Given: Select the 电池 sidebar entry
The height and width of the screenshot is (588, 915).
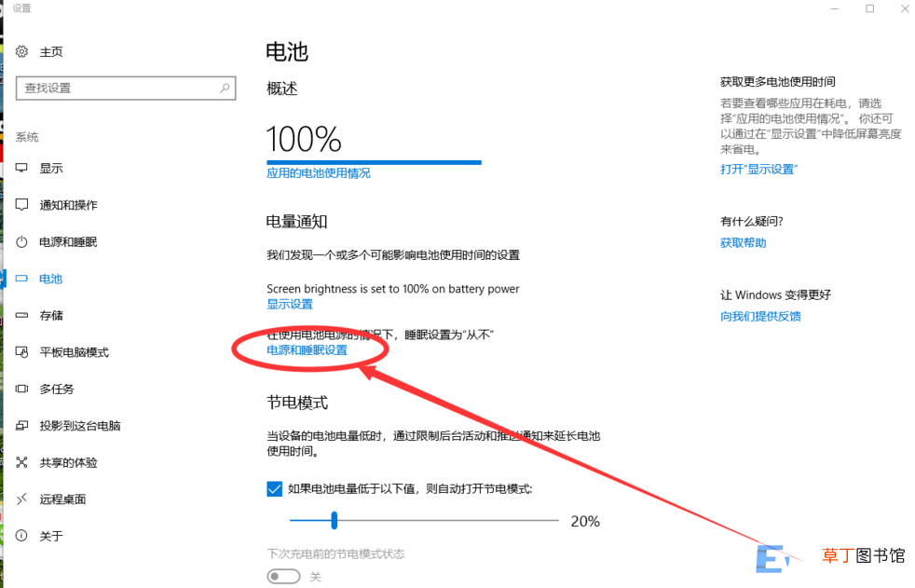Looking at the screenshot, I should [50, 279].
